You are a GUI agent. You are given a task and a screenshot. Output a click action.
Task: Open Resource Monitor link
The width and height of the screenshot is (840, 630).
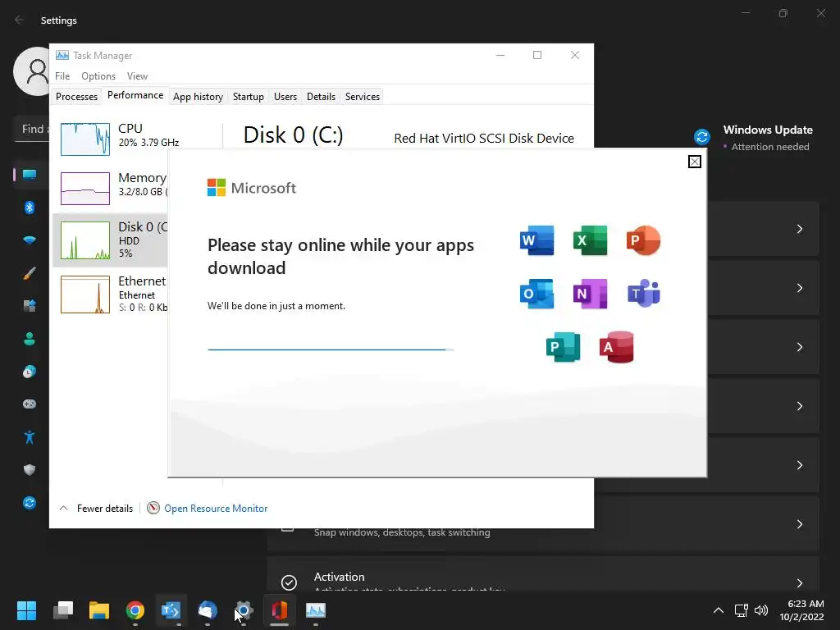click(216, 508)
